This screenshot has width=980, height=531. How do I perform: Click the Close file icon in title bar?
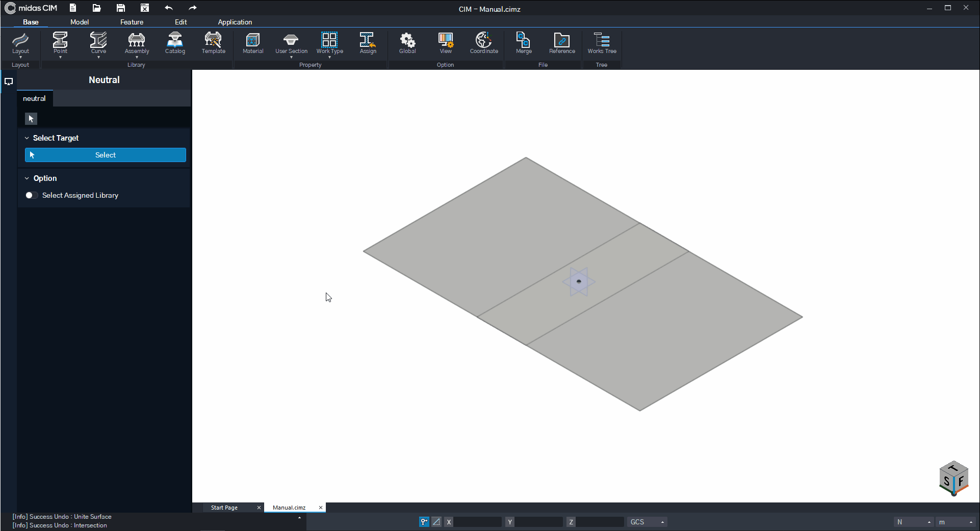pyautogui.click(x=145, y=8)
